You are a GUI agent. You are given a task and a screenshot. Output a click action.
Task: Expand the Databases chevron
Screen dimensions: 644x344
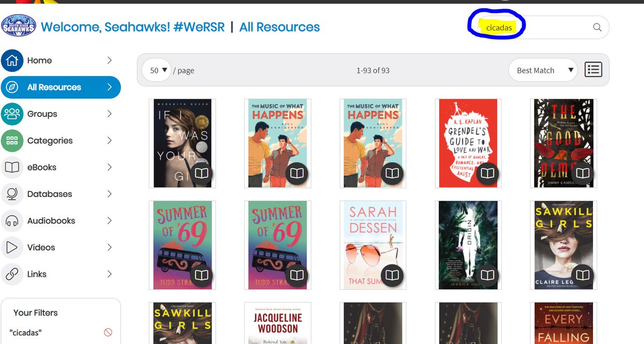pyautogui.click(x=109, y=194)
